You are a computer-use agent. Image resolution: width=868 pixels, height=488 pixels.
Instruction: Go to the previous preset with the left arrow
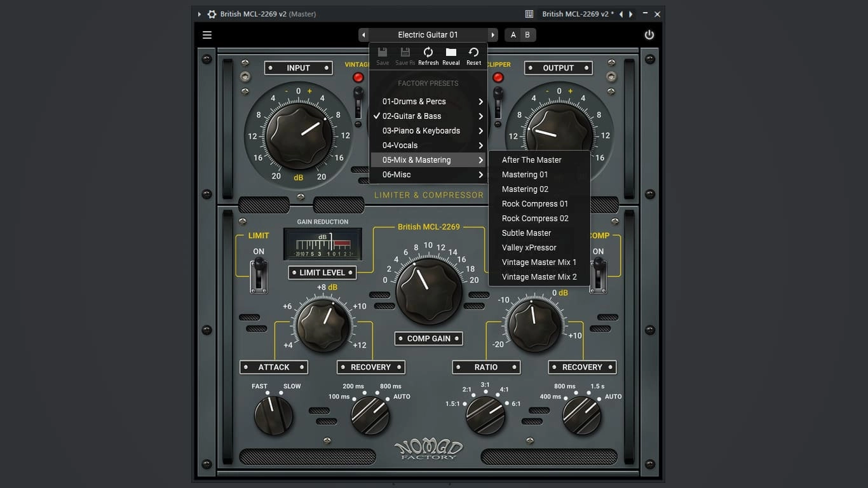[363, 35]
